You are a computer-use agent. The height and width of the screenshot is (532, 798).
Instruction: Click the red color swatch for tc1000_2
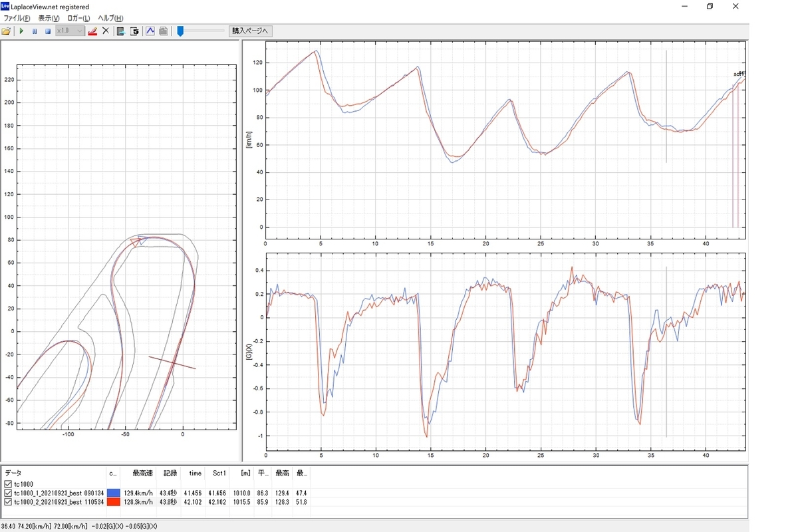(x=113, y=501)
